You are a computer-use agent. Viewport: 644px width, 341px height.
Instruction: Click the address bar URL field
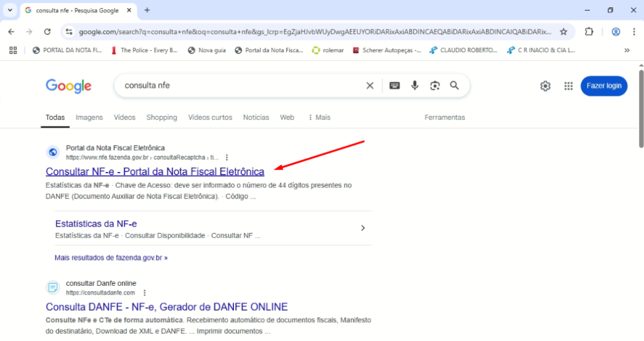pos(315,31)
